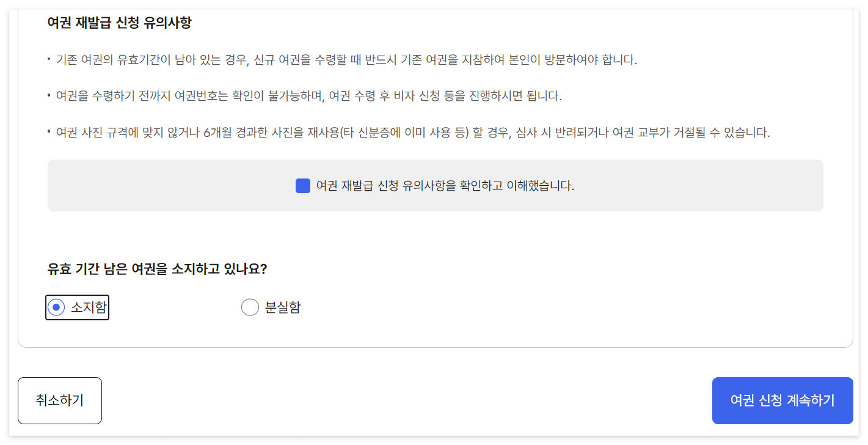Click the first bullet point about 기존 여권
Screen dimensions: 868x445
point(343,58)
